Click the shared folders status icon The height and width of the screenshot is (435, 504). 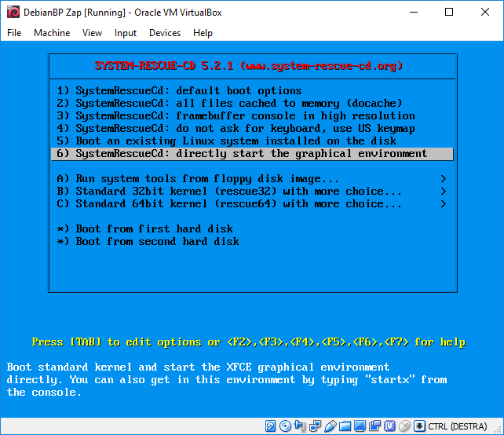click(x=345, y=426)
